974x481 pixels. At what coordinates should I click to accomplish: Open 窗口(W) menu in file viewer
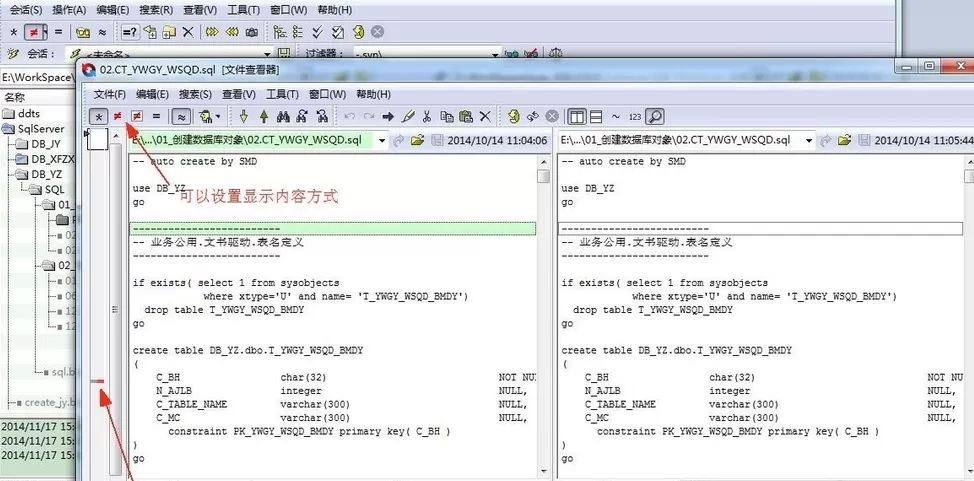[x=327, y=94]
